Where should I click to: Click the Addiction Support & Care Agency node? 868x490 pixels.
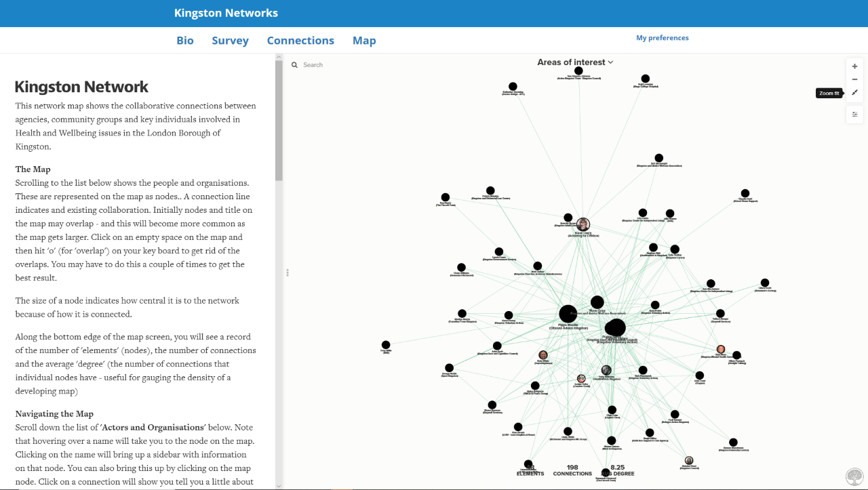pyautogui.click(x=650, y=432)
